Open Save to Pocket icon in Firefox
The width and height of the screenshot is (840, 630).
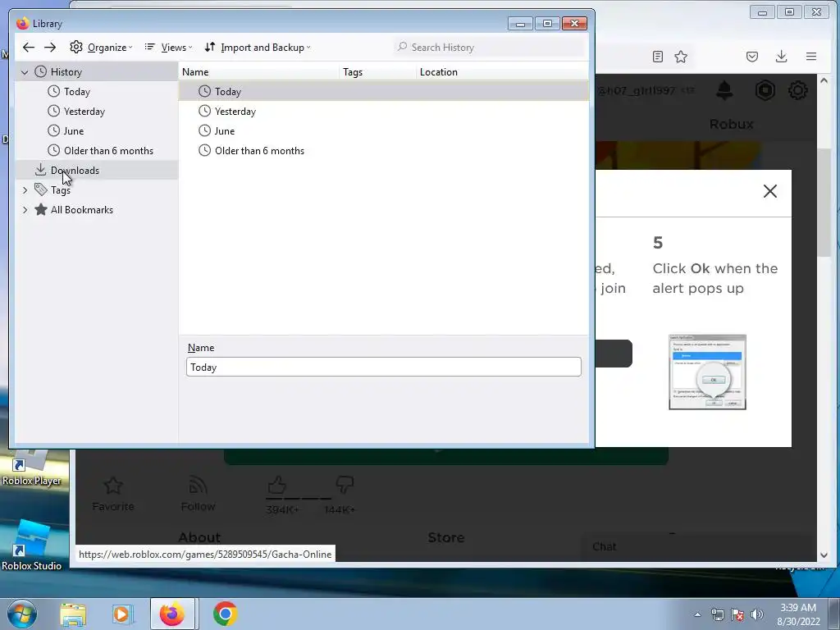752,57
